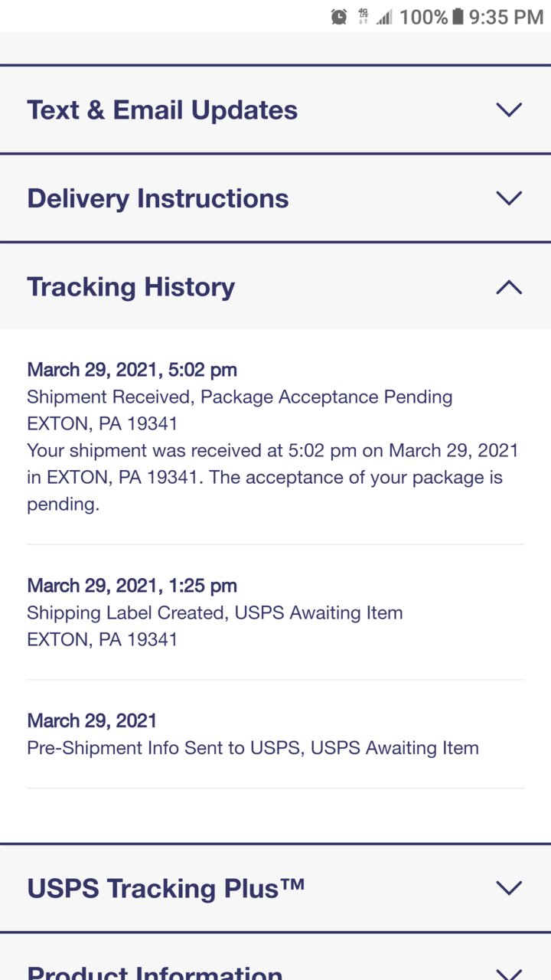
Task: Open the Delivery Instructions heading
Action: (x=158, y=199)
